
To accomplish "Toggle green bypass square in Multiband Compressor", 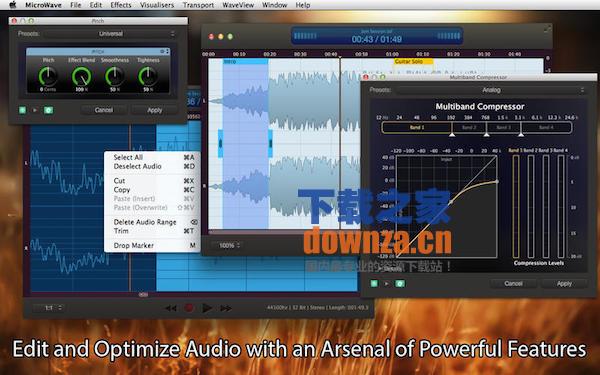I will 374,284.
